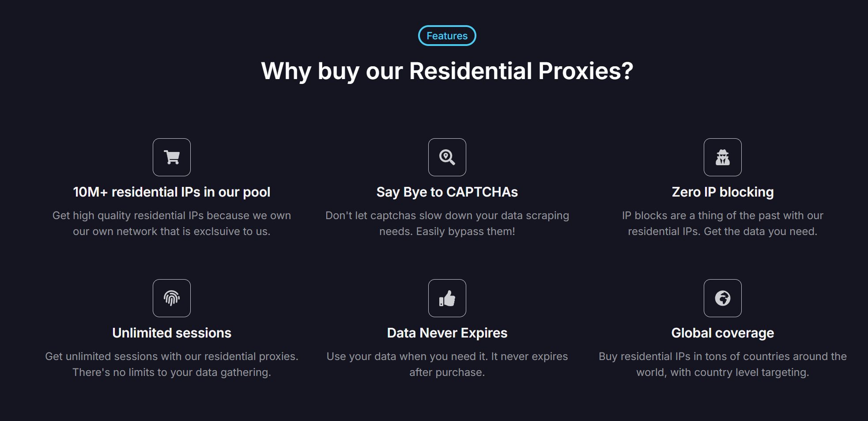The width and height of the screenshot is (868, 421).
Task: Click the 'Use your data when you need it' text
Action: [x=447, y=364]
